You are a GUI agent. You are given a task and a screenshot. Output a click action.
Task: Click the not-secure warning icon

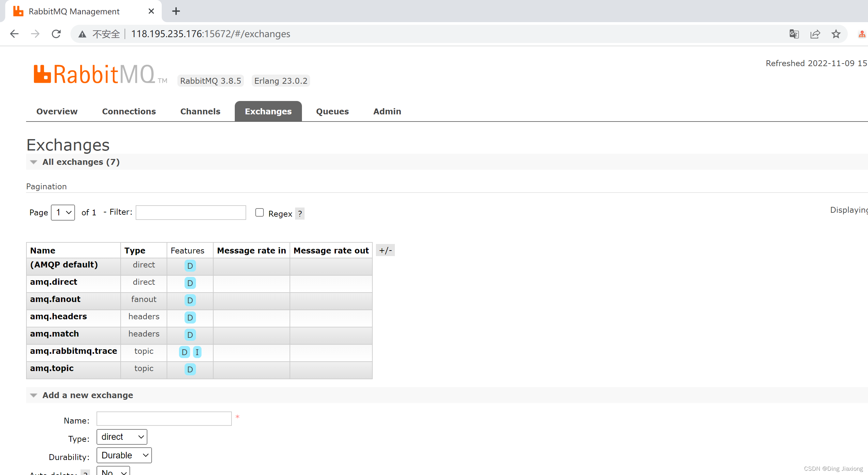(82, 34)
